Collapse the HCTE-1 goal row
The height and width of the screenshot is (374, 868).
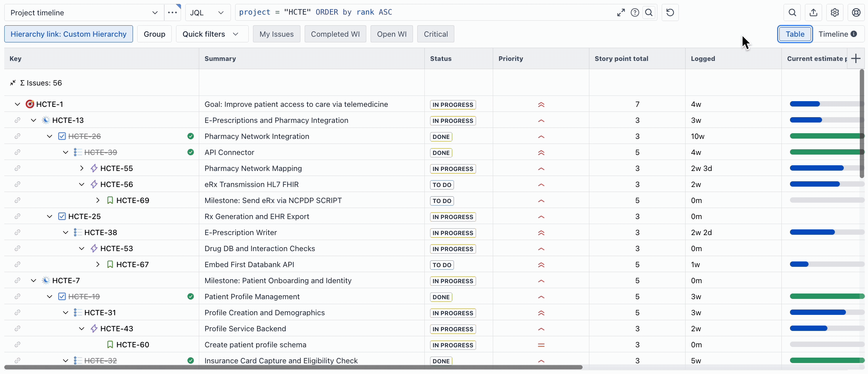click(17, 104)
